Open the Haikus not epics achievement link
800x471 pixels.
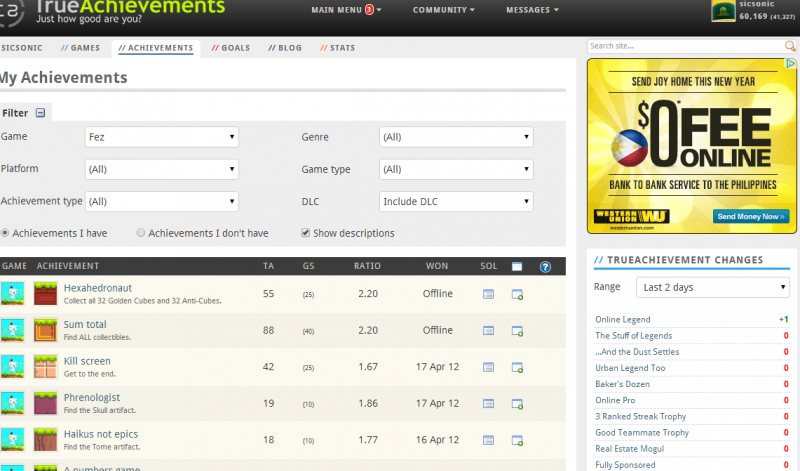tap(101, 434)
